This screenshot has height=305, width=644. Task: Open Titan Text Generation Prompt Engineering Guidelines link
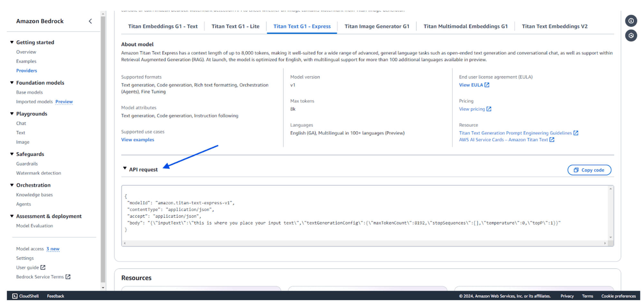click(x=515, y=133)
